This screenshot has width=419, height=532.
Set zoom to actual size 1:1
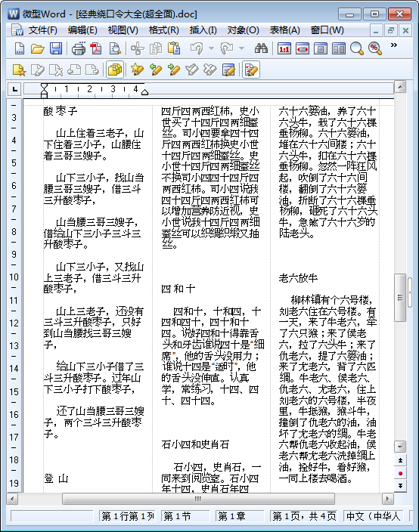point(284,49)
